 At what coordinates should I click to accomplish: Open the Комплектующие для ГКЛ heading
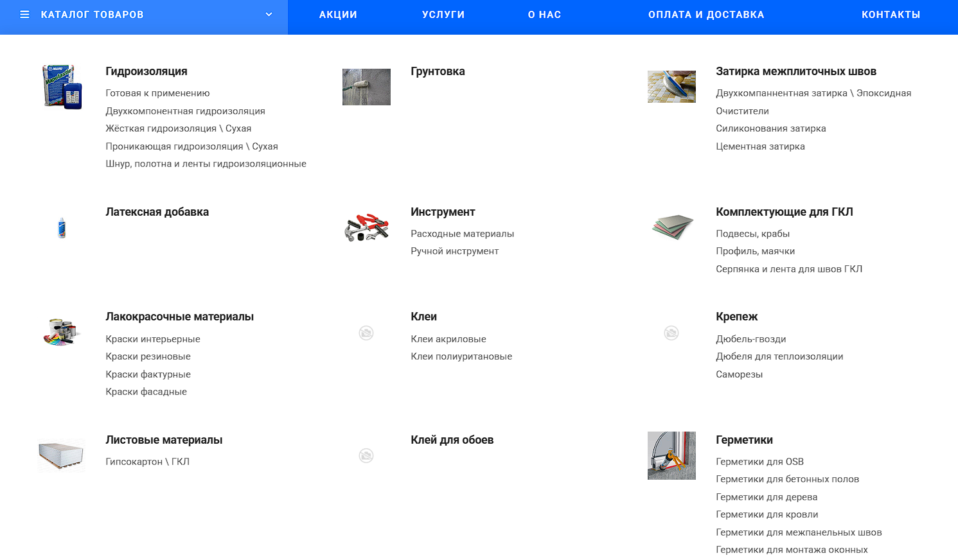coord(785,212)
